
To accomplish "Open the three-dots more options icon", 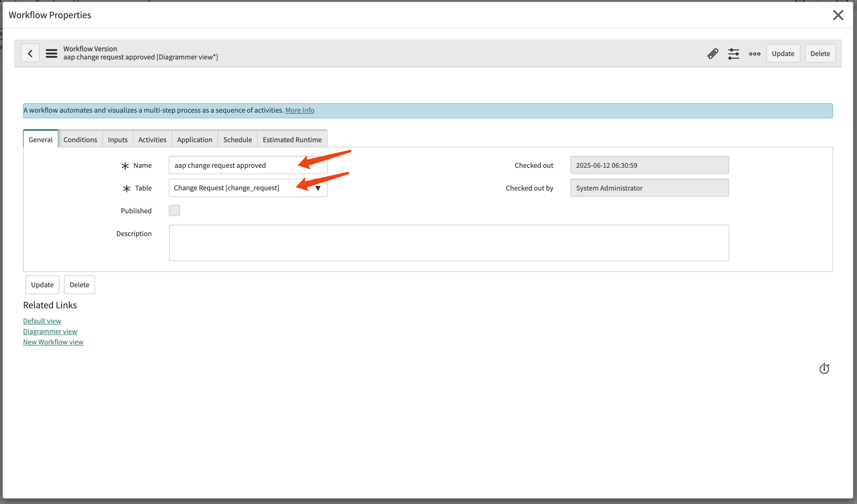I will (754, 53).
